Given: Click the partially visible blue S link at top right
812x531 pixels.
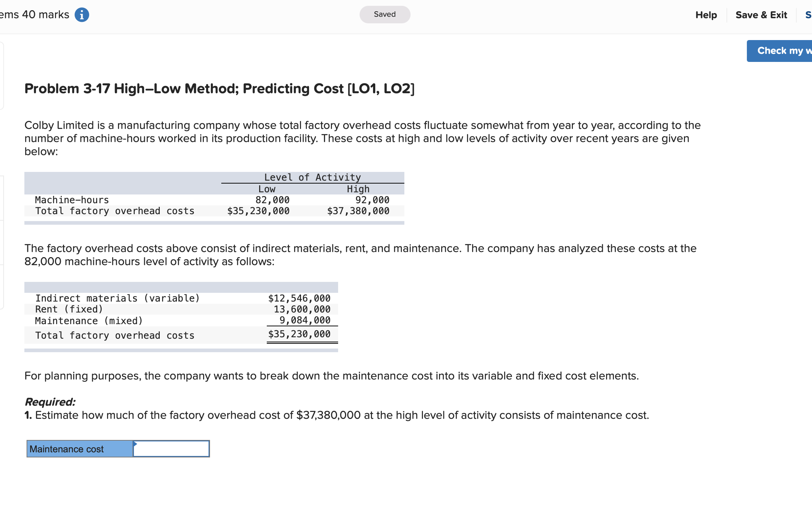Looking at the screenshot, I should pos(808,15).
